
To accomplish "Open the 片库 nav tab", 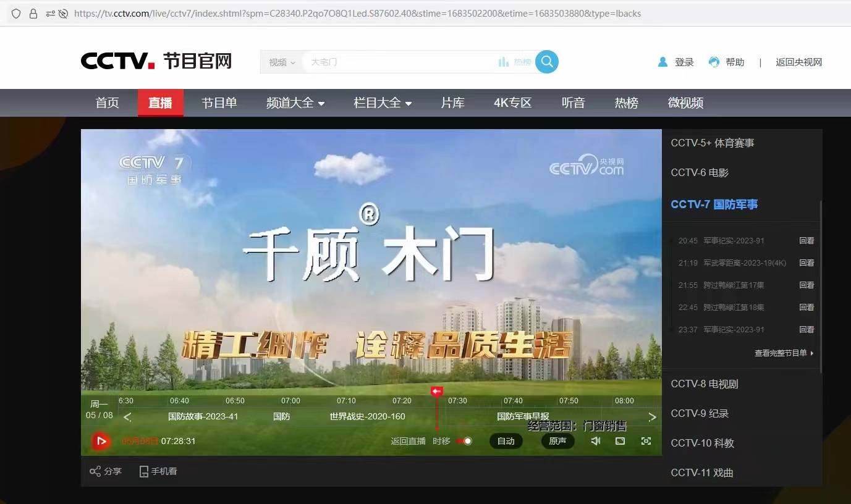I will pos(452,103).
